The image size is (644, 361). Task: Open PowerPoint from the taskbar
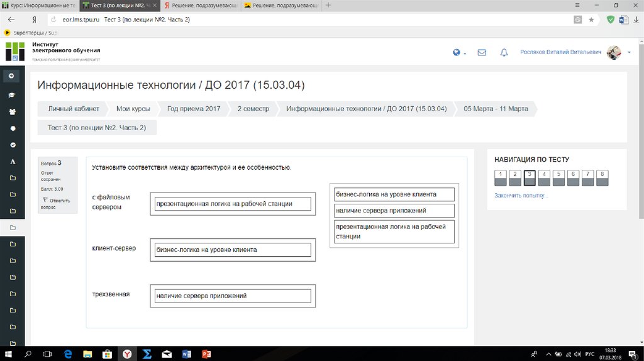206,353
